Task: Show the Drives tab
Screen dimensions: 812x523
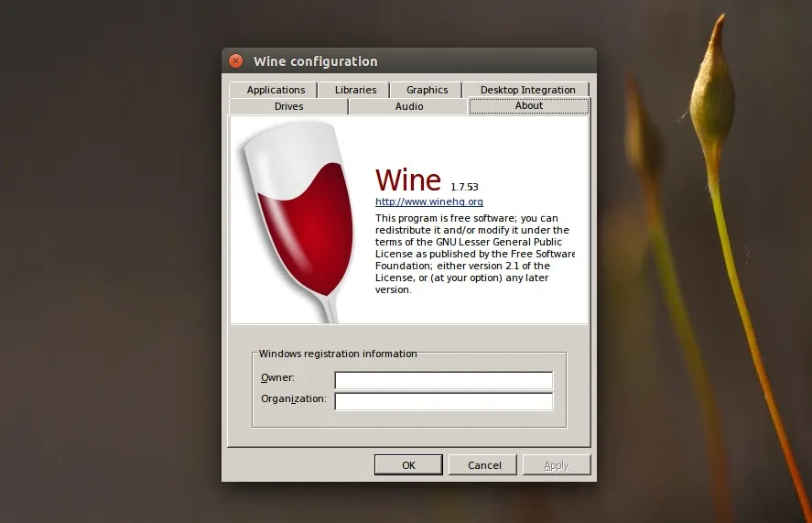Action: coord(288,106)
